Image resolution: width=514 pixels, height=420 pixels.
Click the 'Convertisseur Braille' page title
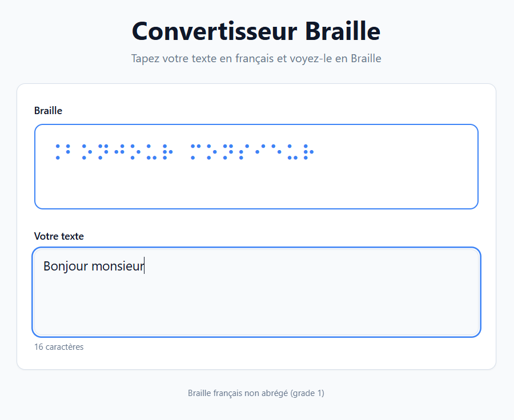(256, 31)
